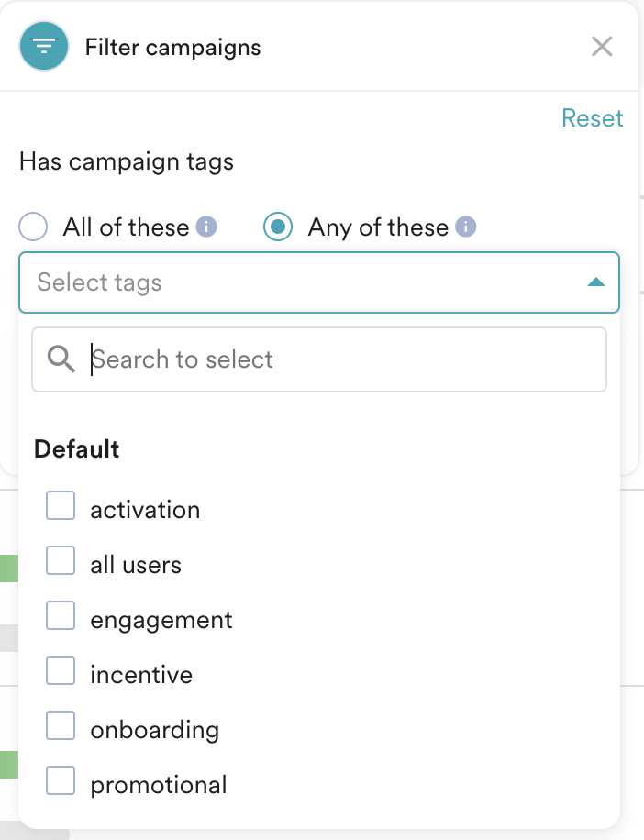Click Reset to clear filters
The width and height of the screenshot is (644, 840).
(x=592, y=118)
